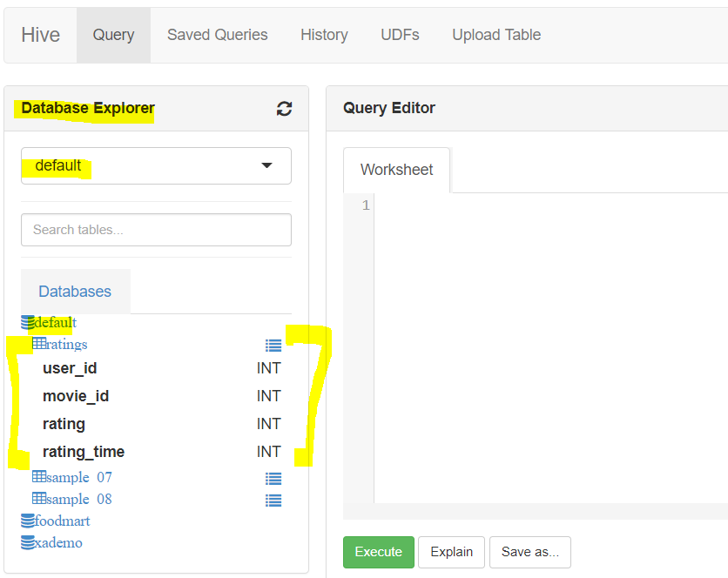Collapse the ratings table columns
The height and width of the screenshot is (578, 728).
(x=67, y=345)
